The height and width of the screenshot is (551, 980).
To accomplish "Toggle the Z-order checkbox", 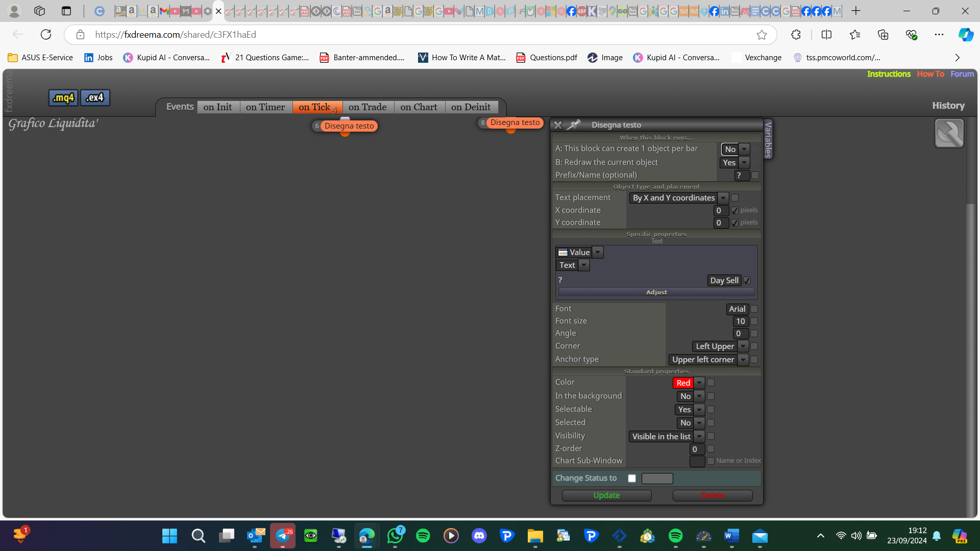I will [711, 448].
